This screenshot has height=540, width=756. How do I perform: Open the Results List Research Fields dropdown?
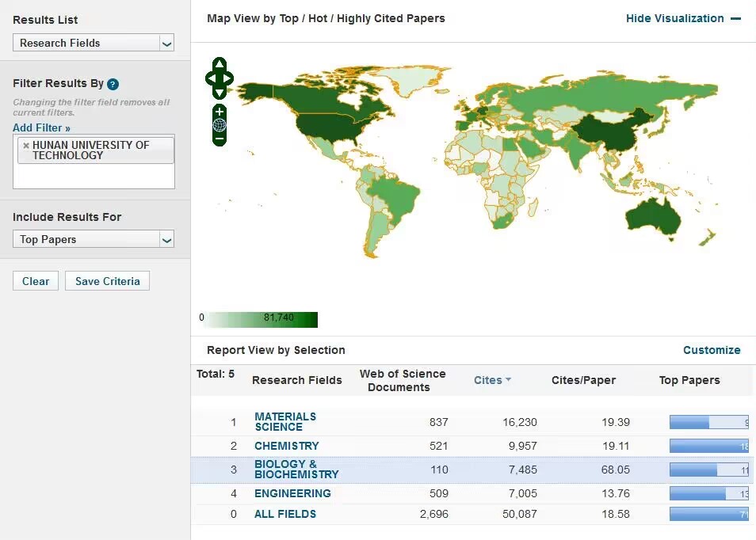(x=94, y=44)
